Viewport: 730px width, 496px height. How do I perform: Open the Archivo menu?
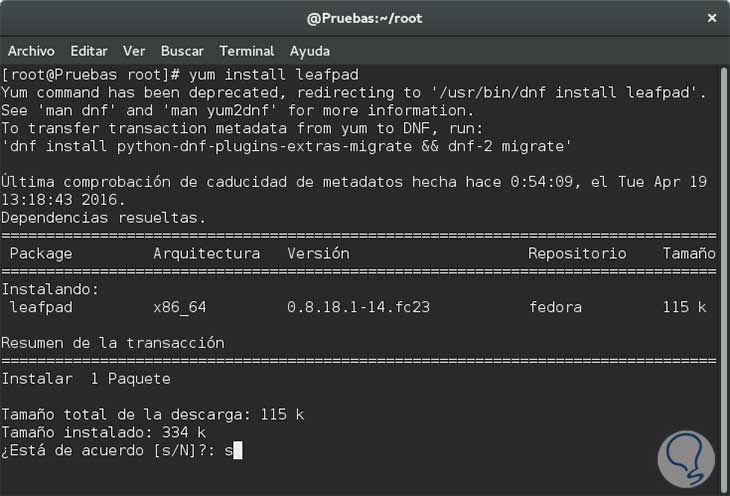30,51
